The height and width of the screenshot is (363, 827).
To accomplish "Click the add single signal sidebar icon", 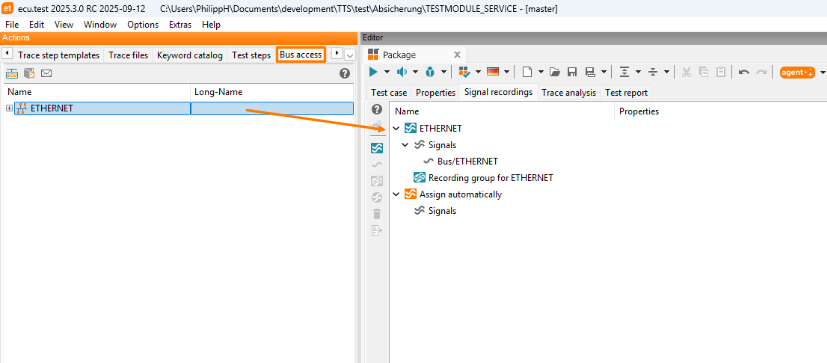I will (377, 165).
